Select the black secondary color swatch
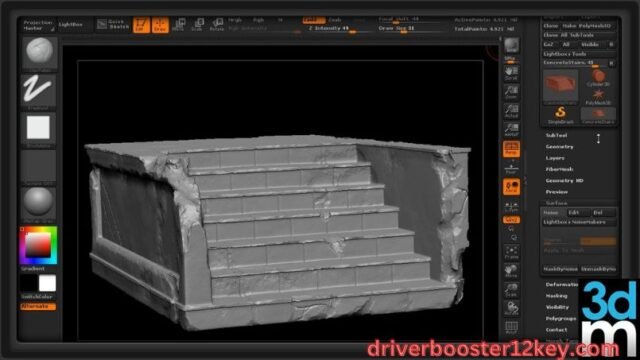Image resolution: width=640 pixels, height=360 pixels. coord(29,283)
